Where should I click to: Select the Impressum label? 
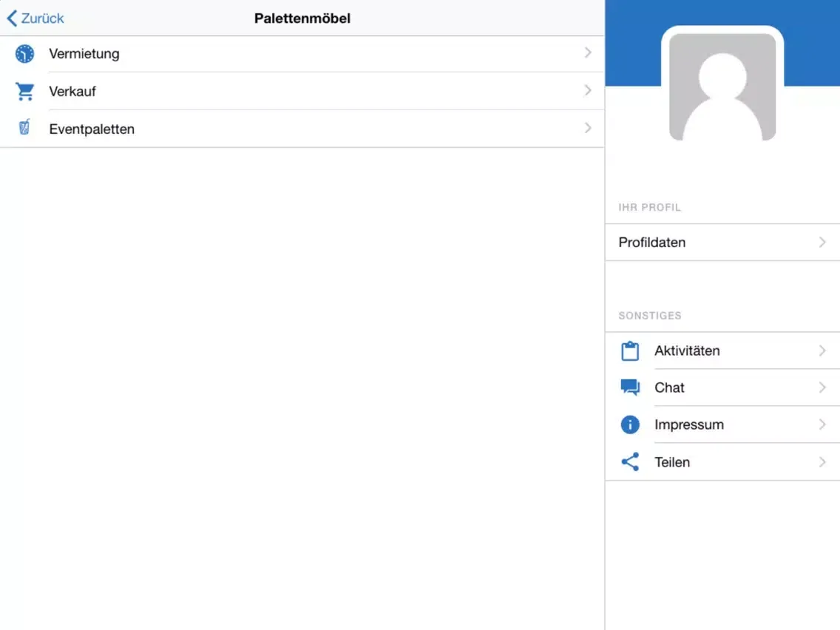point(689,425)
